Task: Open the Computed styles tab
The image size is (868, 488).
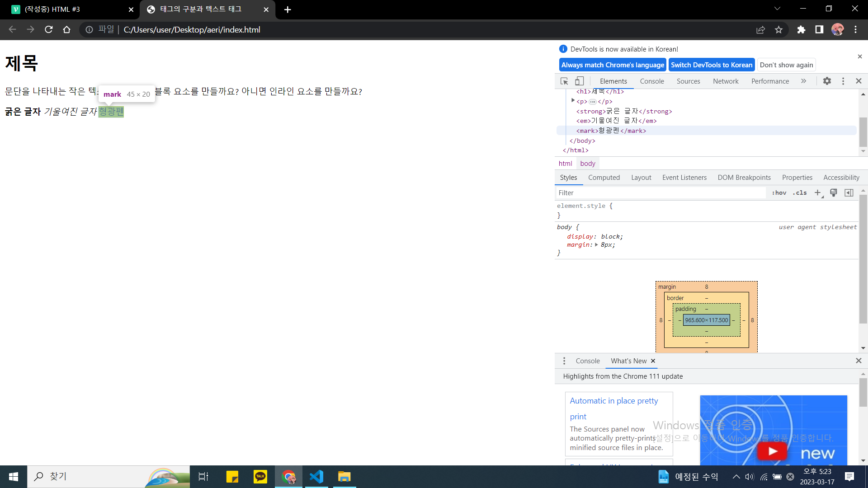Action: pyautogui.click(x=604, y=178)
